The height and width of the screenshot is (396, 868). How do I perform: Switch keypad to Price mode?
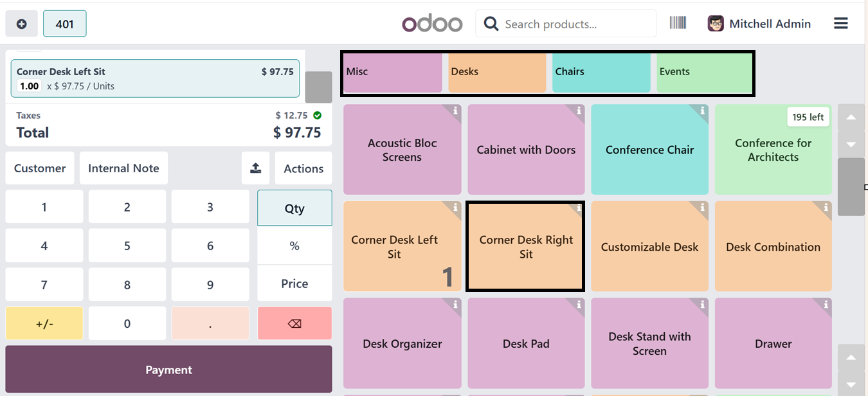(294, 283)
